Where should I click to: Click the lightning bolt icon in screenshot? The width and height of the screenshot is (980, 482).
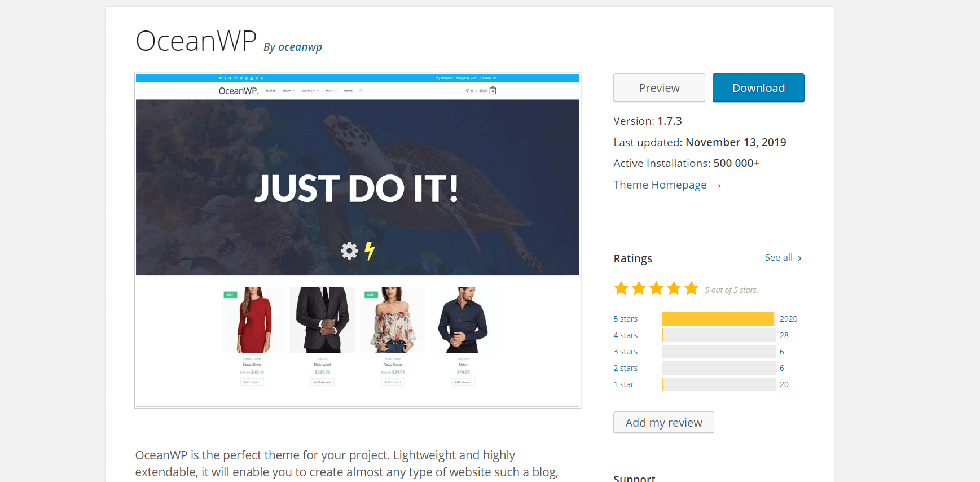coord(370,251)
